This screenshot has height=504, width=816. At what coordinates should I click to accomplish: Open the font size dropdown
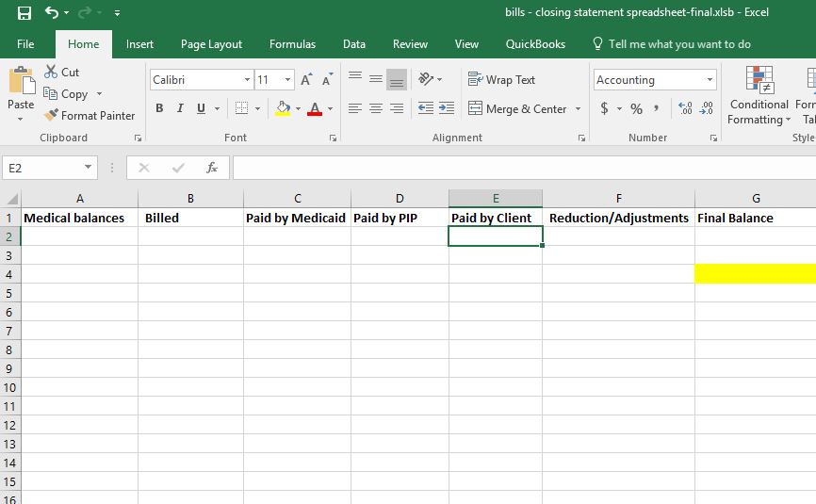coord(287,79)
